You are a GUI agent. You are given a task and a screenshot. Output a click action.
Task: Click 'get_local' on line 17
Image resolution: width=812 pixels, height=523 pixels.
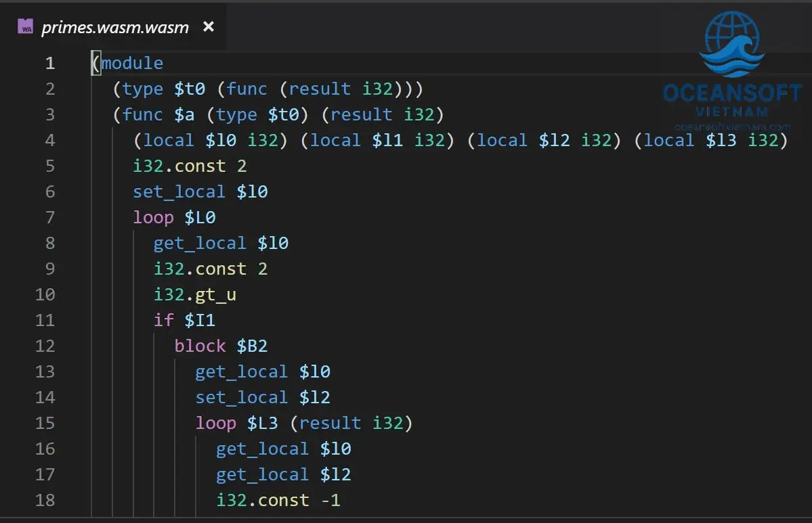pyautogui.click(x=263, y=474)
